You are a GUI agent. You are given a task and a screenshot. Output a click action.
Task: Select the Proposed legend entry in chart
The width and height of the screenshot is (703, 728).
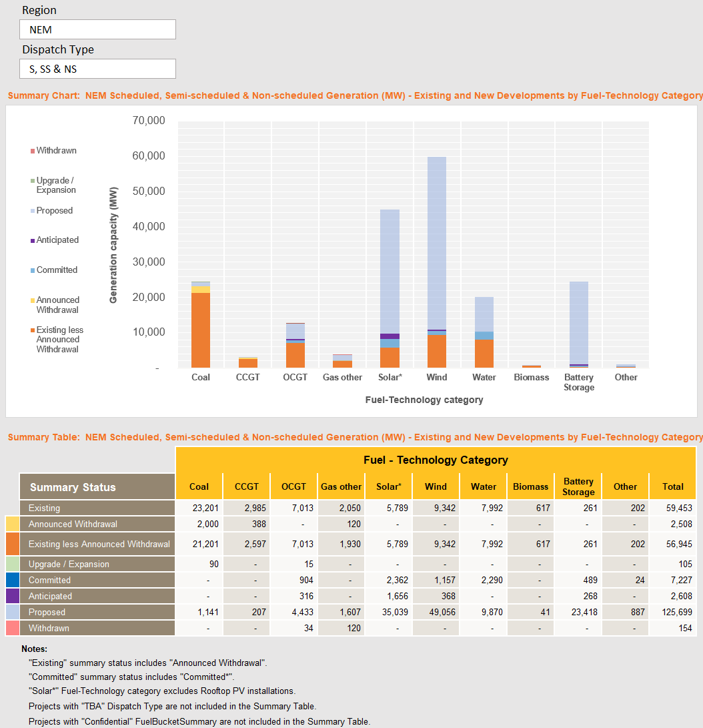54,211
